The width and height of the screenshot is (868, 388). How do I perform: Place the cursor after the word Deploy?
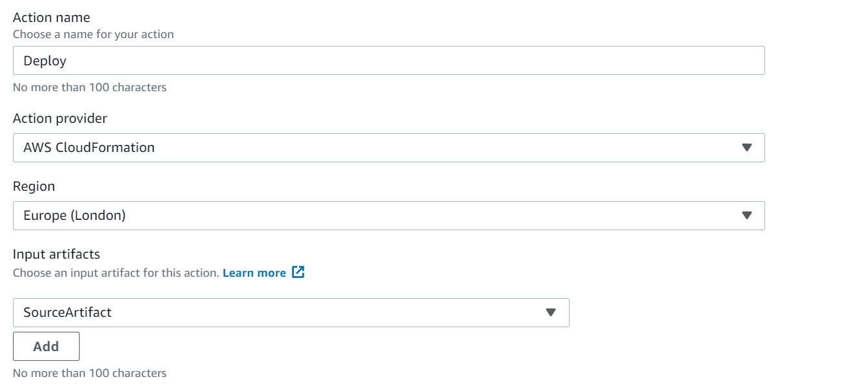click(68, 61)
